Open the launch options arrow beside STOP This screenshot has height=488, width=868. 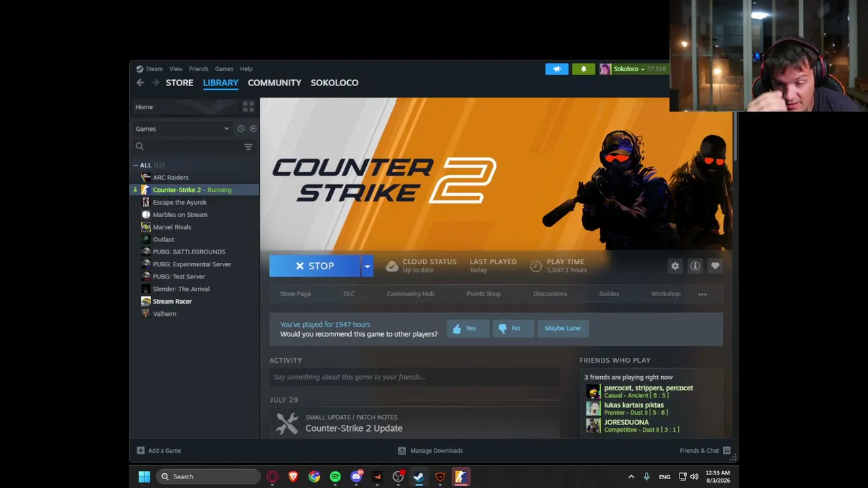point(367,266)
